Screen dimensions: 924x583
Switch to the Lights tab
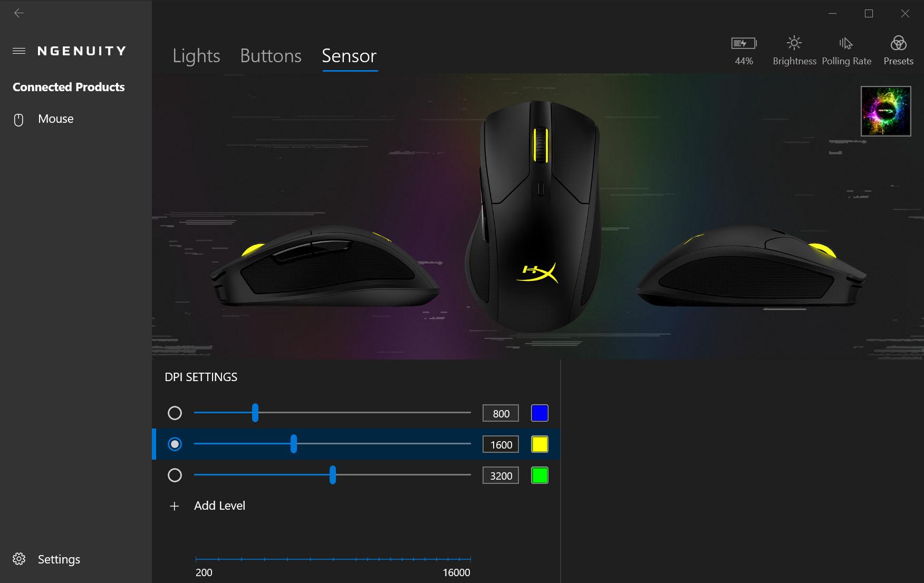(196, 56)
